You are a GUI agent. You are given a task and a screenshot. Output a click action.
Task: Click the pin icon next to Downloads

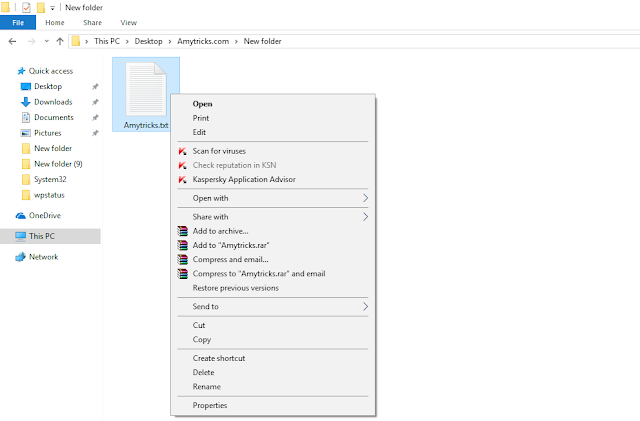coord(95,102)
